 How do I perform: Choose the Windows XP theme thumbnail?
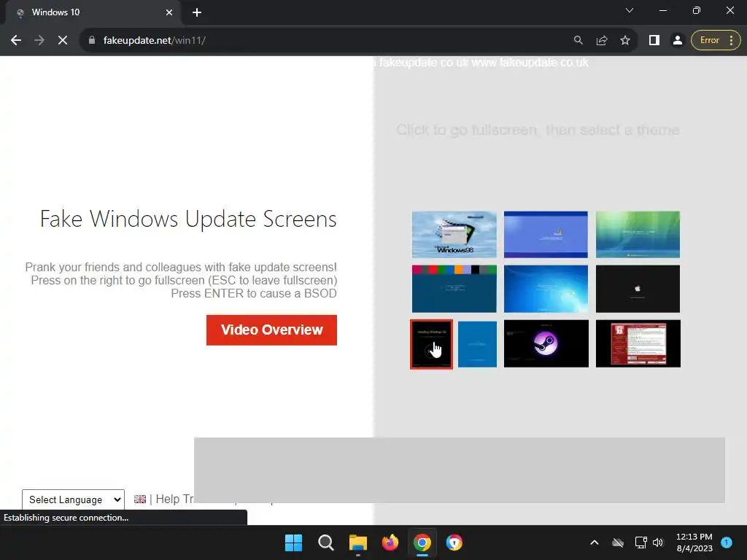[546, 234]
